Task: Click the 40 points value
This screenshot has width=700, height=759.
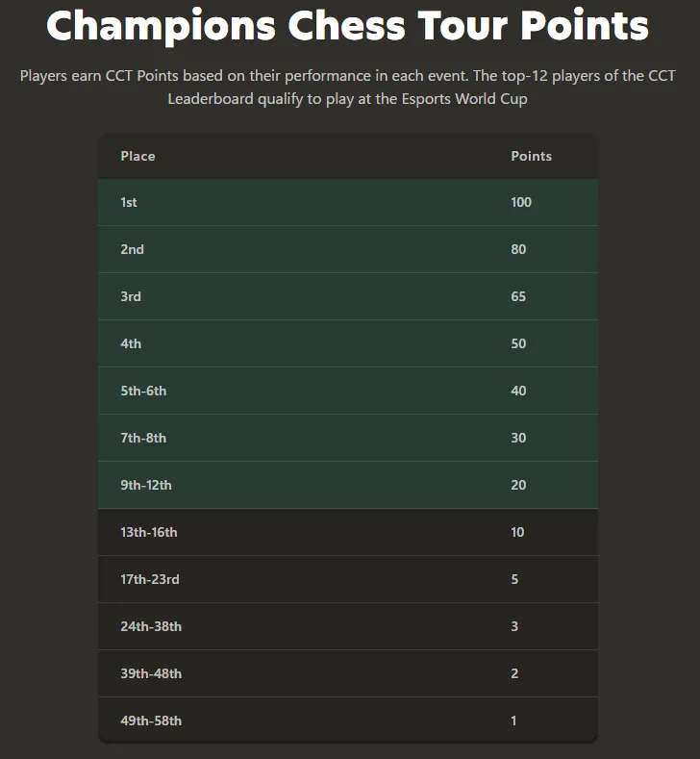Action: 518,391
